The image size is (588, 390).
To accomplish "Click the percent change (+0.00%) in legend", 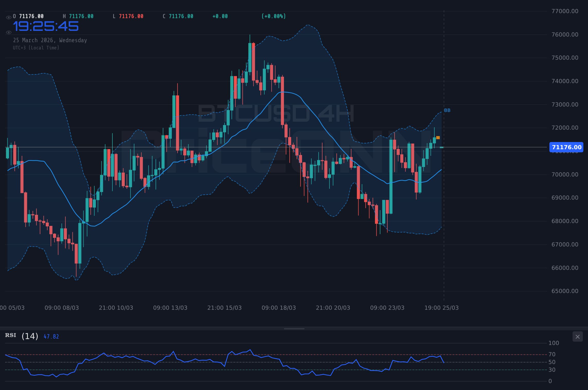I will coord(273,16).
